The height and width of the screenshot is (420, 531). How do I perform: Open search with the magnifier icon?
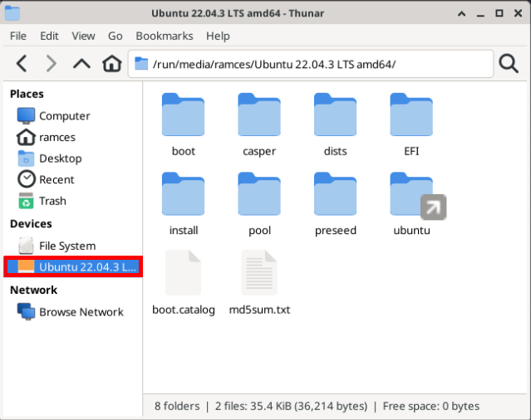coord(509,64)
